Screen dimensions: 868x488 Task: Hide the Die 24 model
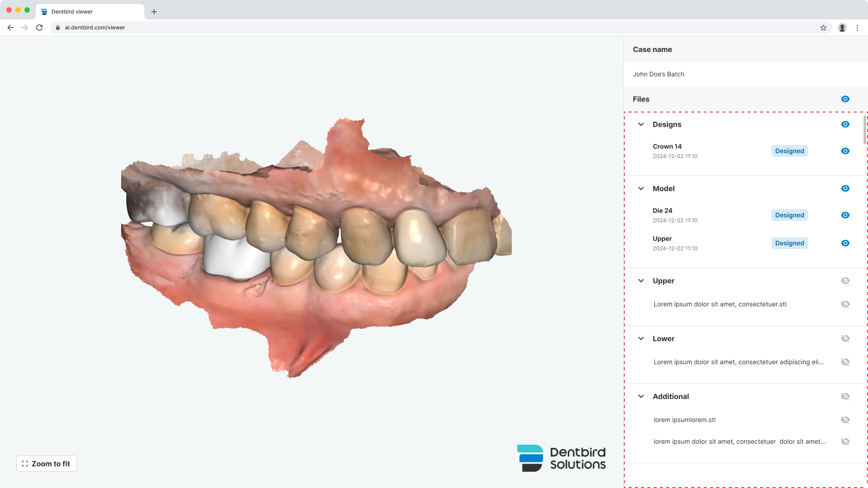tap(845, 215)
